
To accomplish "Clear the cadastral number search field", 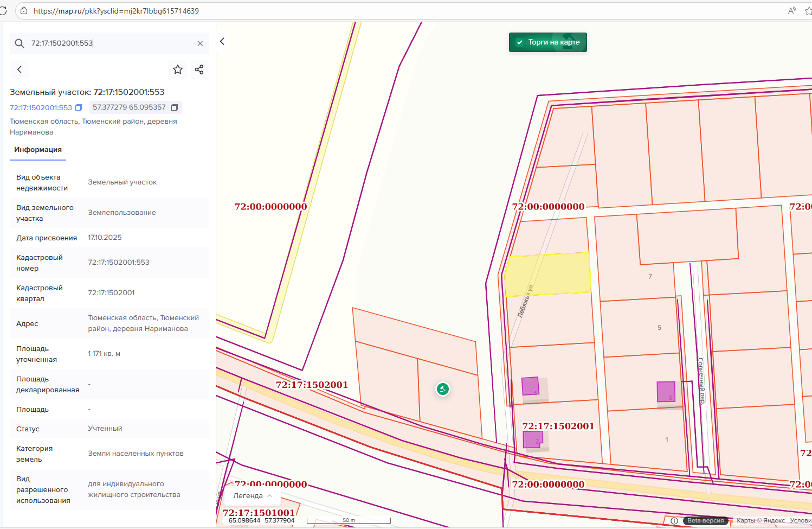I will (200, 43).
